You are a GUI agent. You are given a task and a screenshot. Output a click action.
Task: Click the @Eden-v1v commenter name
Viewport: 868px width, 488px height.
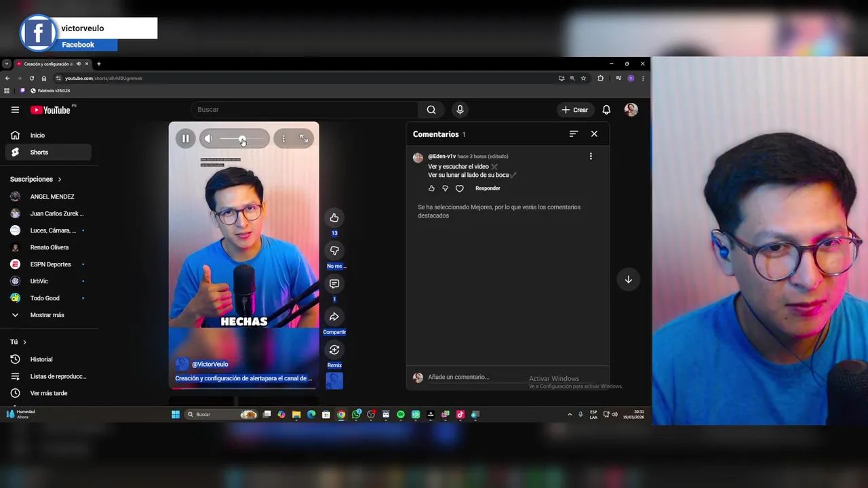(x=441, y=157)
